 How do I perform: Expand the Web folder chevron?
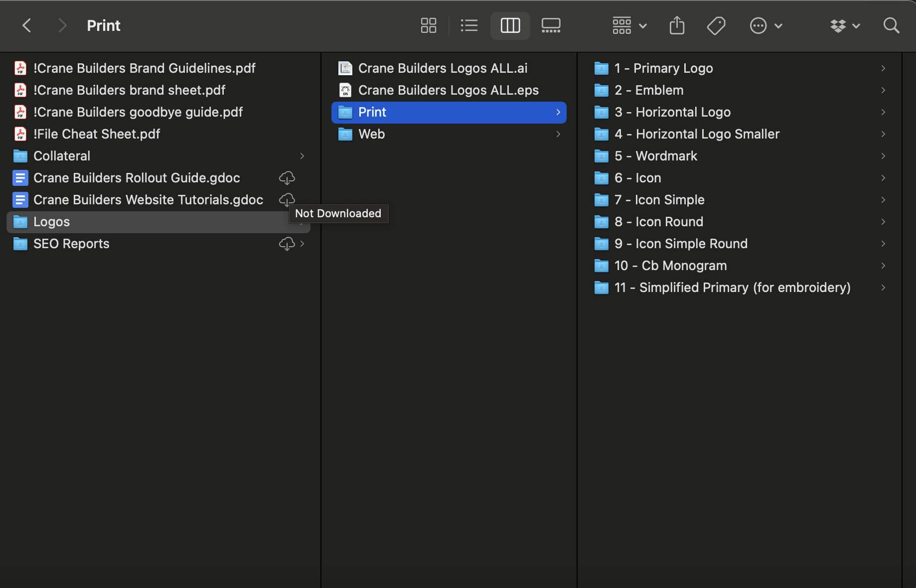tap(558, 134)
